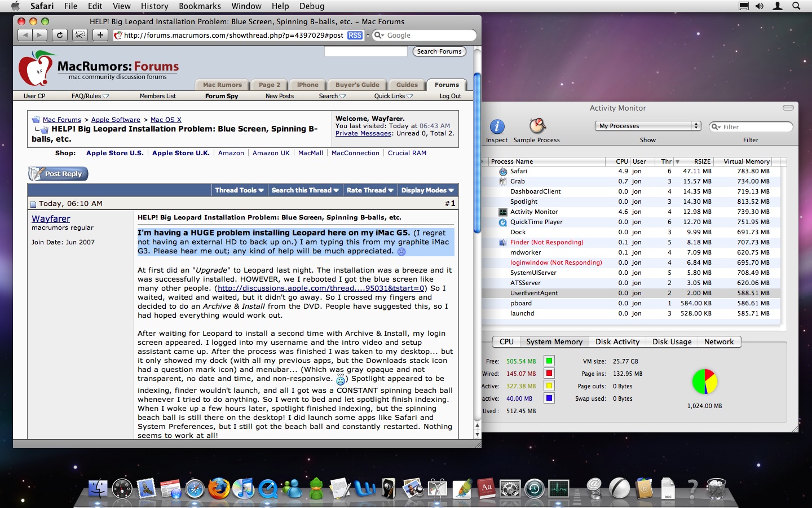The image size is (812, 508).
Task: Open the Buyer's Guide site tab
Action: point(358,85)
